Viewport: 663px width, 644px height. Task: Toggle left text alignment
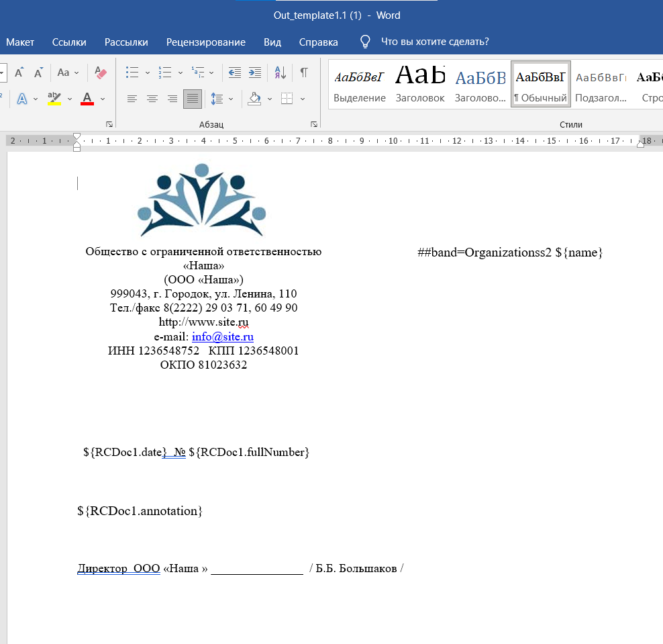132,99
